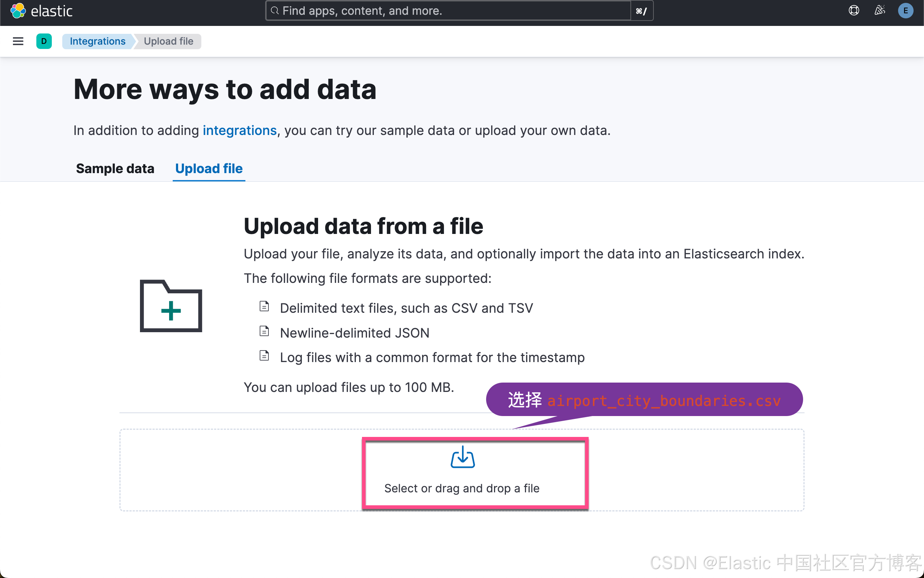Click the ⌘/ shortcut badge in search bar
Screen dimensions: 924x578
coord(641,11)
